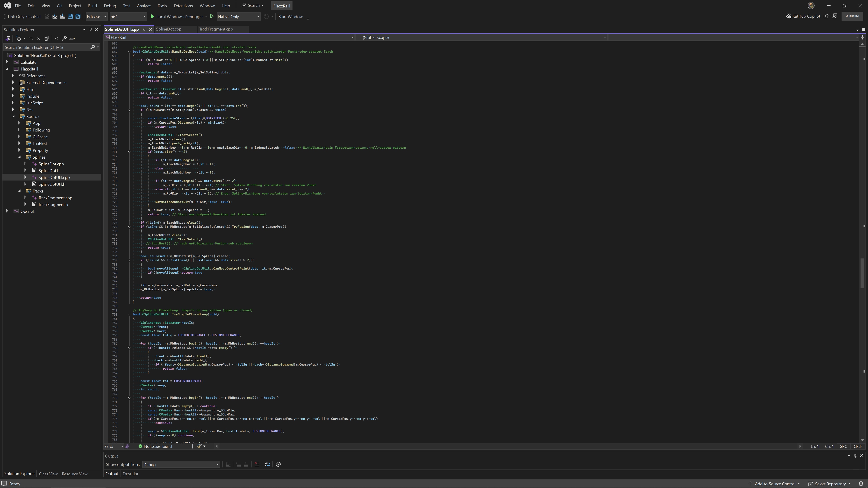Open Properties wrench icon in Solution Explorer
The height and width of the screenshot is (488, 868).
point(64,38)
